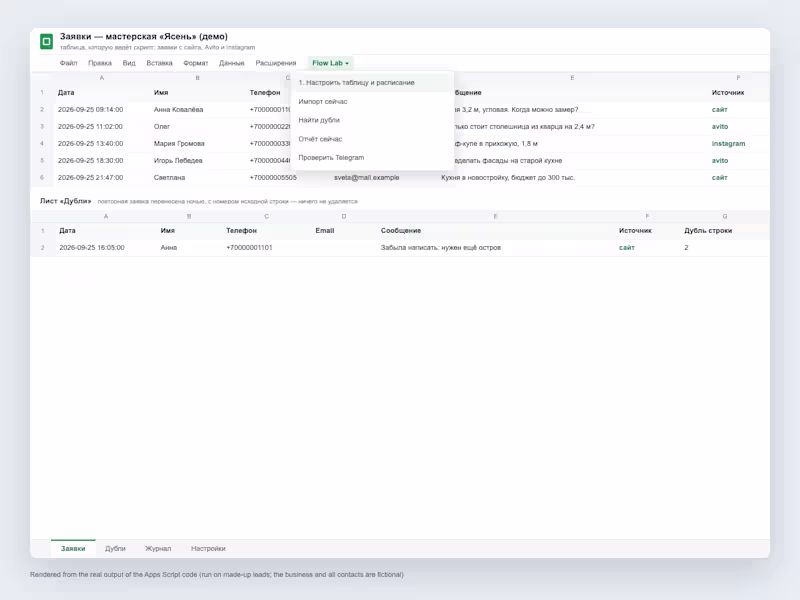Select column A header in top table

tap(102, 78)
